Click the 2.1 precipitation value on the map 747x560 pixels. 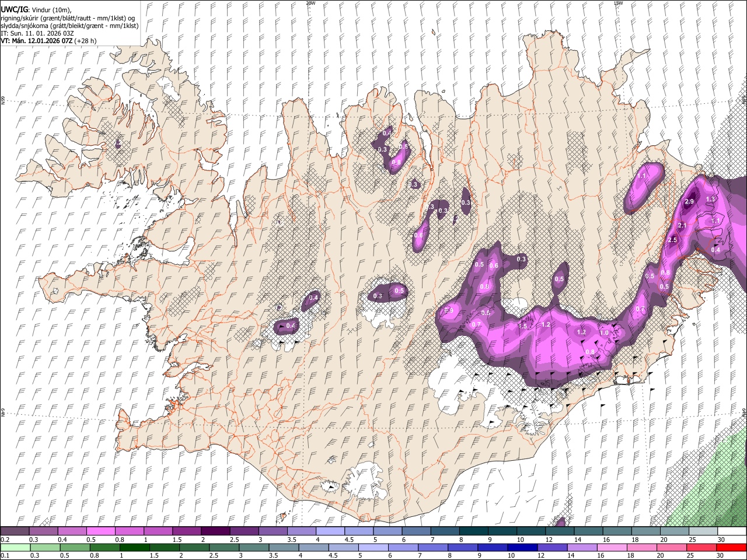[682, 226]
